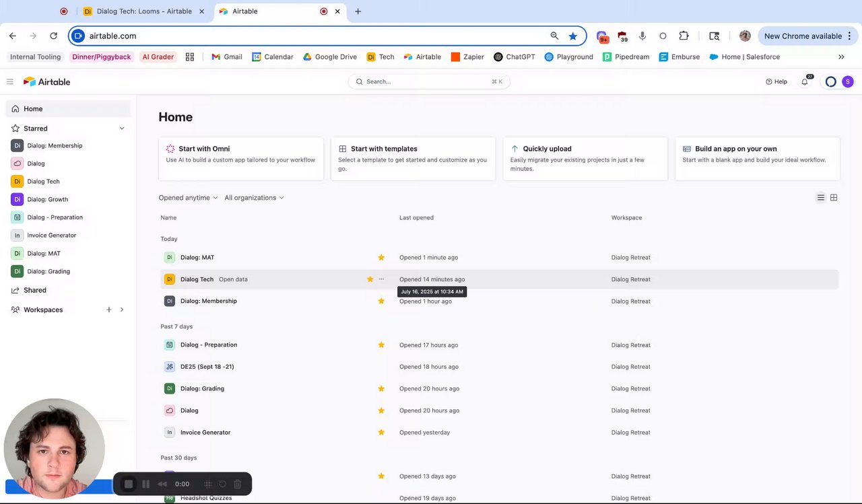Open the Help menu
The height and width of the screenshot is (504, 862).
click(776, 81)
